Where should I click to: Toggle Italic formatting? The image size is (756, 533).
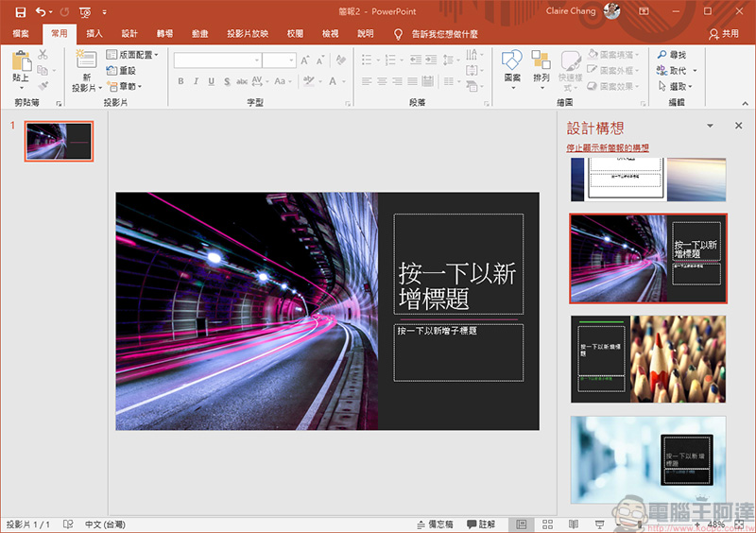(196, 81)
